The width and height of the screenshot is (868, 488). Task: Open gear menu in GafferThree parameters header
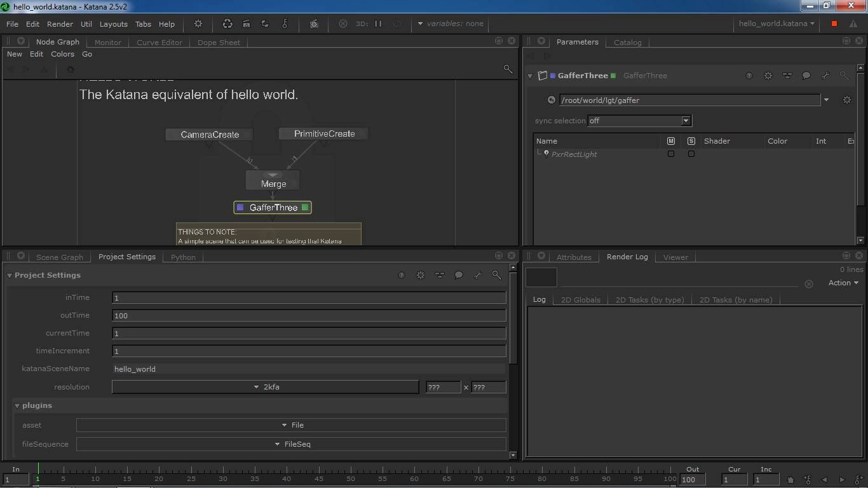click(x=768, y=76)
